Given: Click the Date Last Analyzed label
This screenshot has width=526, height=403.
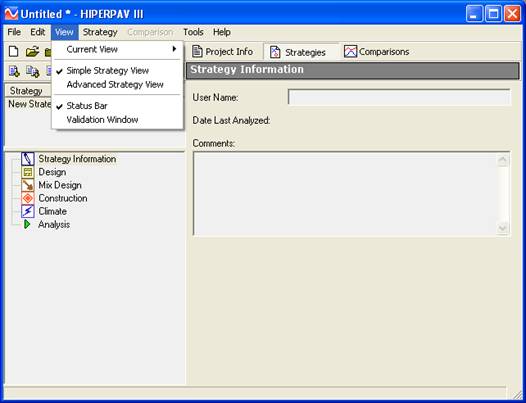Looking at the screenshot, I should (x=231, y=120).
